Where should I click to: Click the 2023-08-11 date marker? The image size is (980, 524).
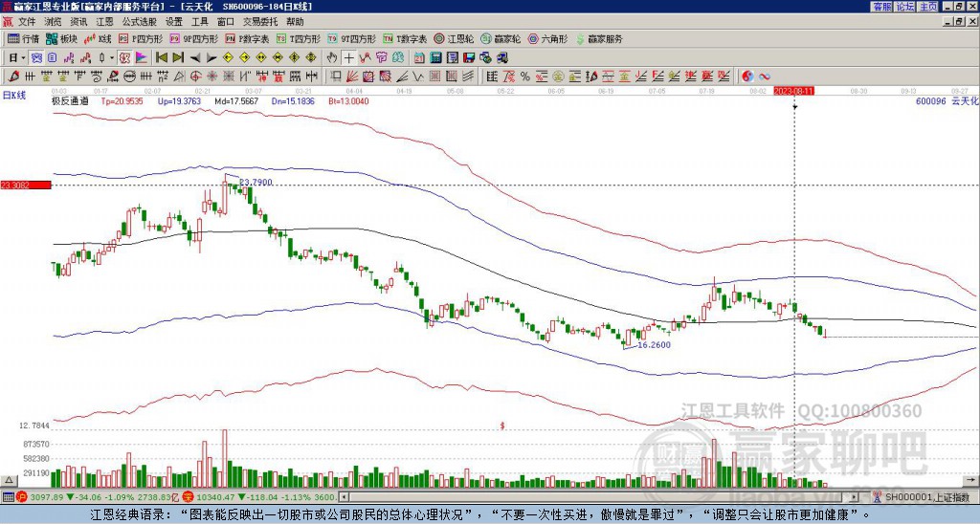793,91
